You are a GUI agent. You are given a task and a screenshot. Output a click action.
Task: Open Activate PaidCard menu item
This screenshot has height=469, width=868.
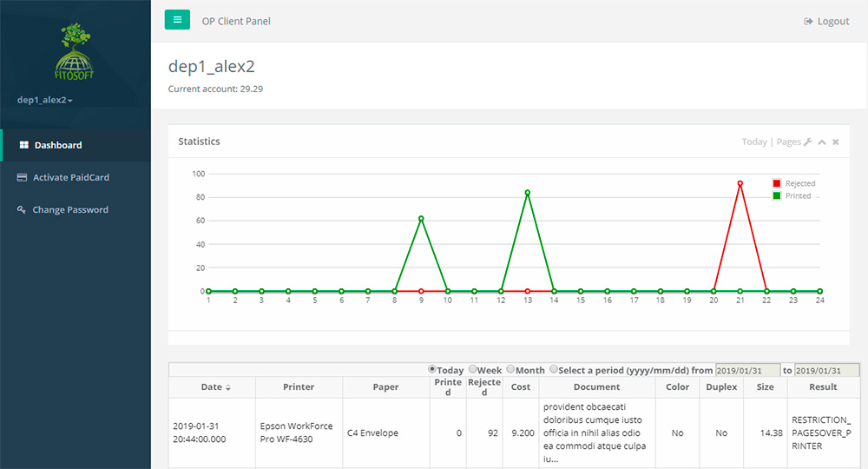click(x=71, y=177)
